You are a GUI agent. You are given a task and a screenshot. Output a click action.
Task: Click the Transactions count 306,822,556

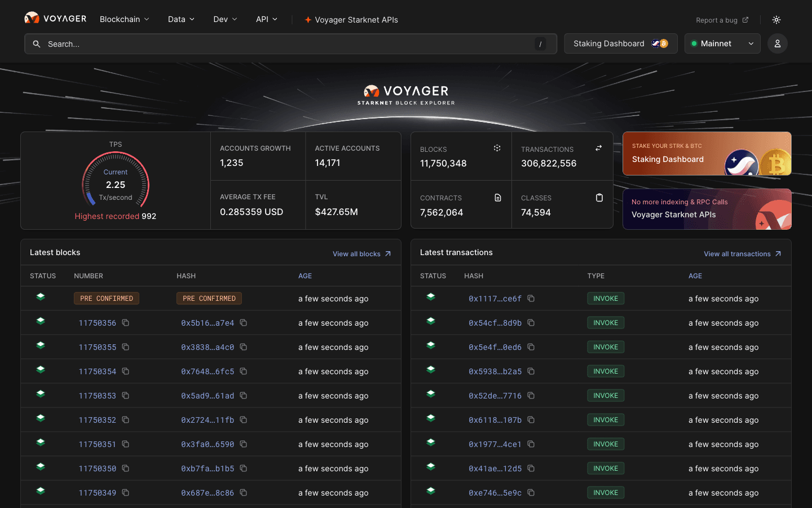click(x=549, y=164)
